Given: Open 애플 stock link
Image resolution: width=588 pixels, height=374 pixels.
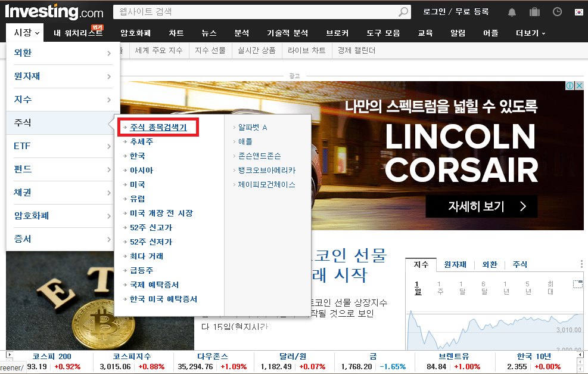Looking at the screenshot, I should [x=245, y=141].
